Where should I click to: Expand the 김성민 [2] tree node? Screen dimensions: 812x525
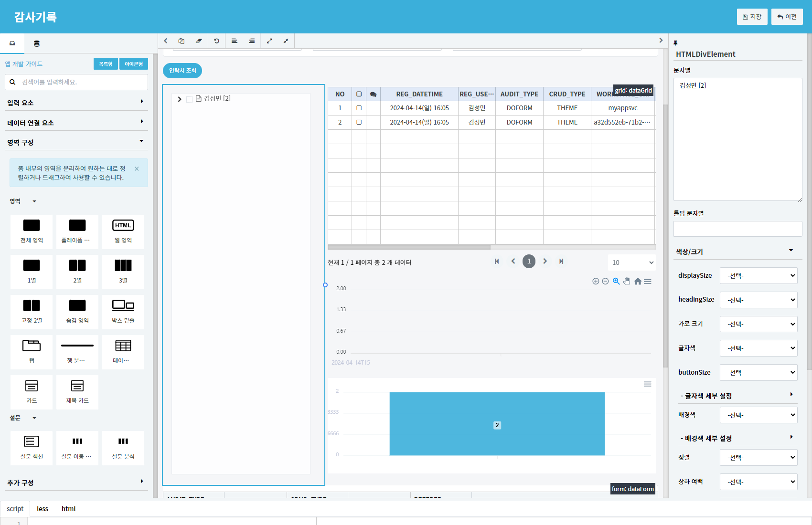[x=180, y=99]
